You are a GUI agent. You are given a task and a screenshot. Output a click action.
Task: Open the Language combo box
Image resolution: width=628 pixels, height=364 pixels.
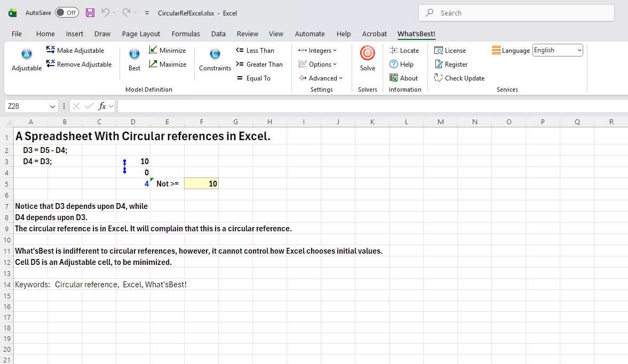pos(558,51)
